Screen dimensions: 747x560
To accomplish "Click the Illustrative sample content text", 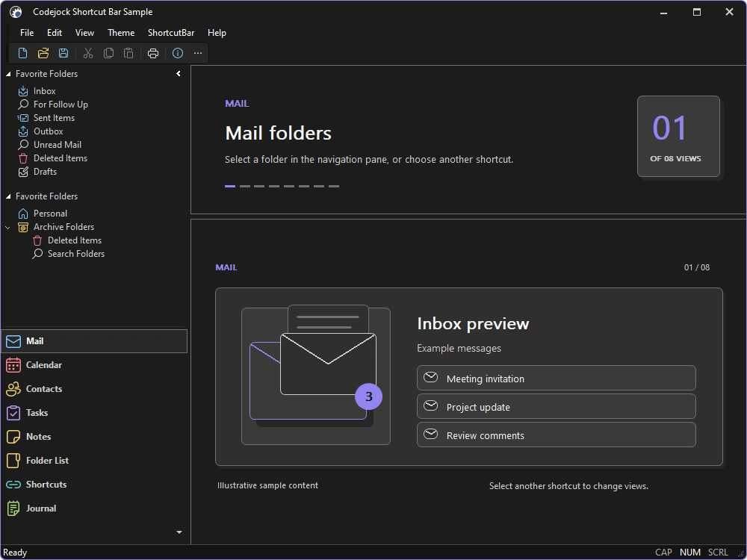I will (x=267, y=486).
